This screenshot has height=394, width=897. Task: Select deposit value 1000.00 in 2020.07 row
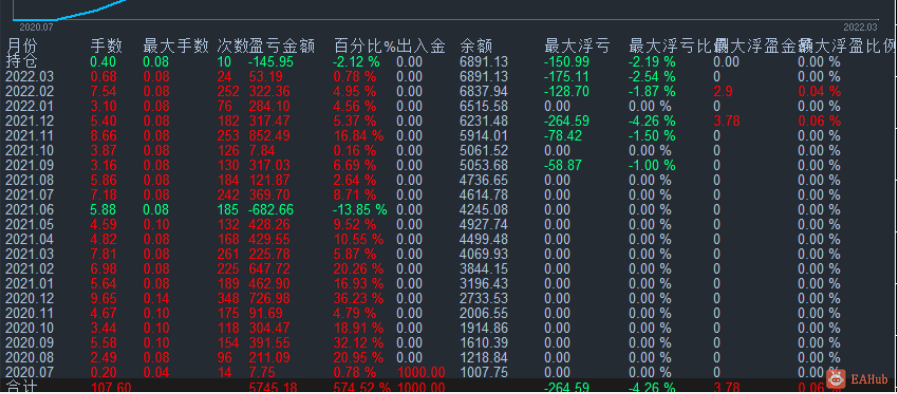coord(420,374)
